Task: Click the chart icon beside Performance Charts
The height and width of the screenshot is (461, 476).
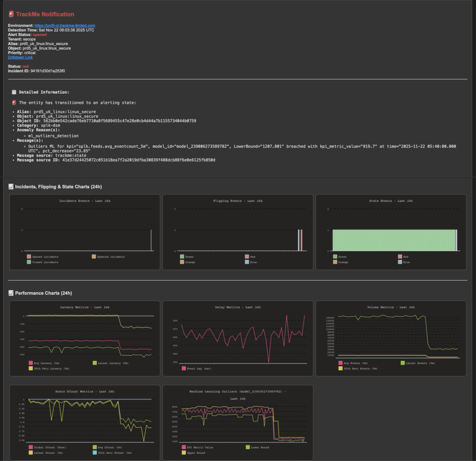Action: tap(11, 293)
